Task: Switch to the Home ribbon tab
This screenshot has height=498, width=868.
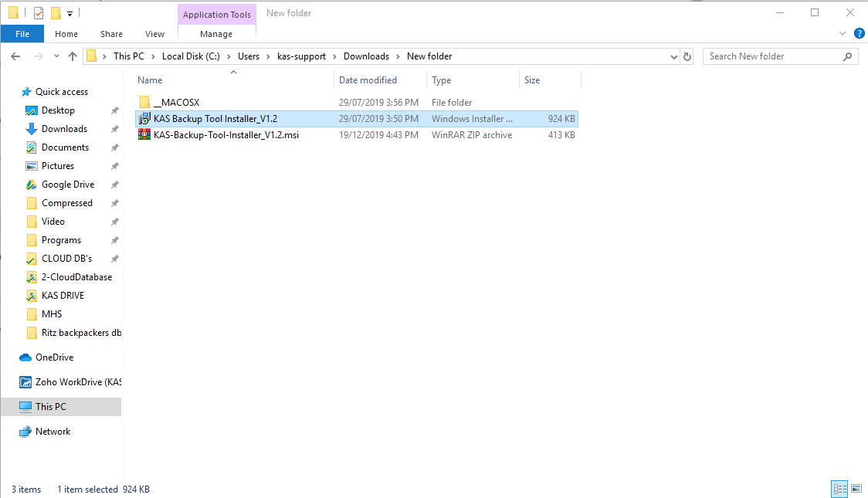Action: click(66, 34)
